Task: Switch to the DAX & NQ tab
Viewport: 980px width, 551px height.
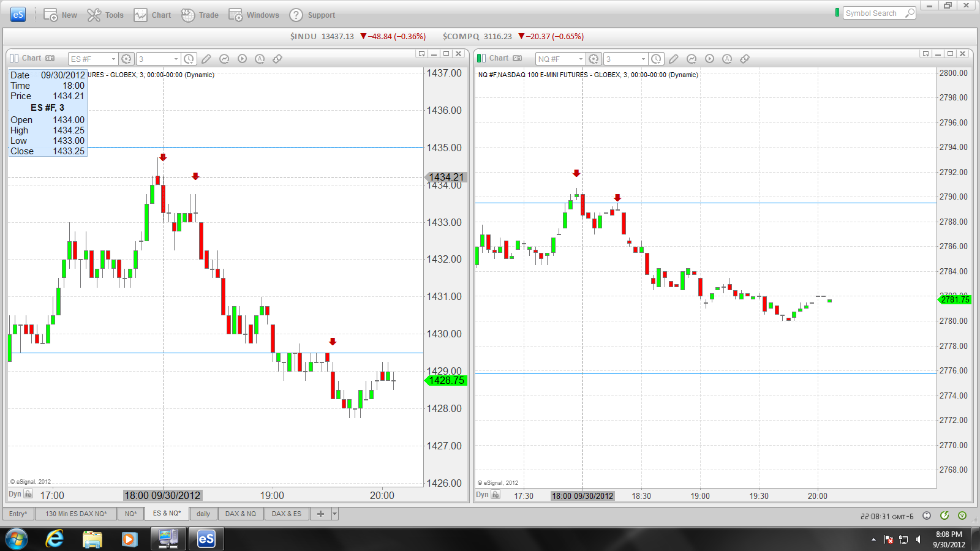Action: point(241,514)
